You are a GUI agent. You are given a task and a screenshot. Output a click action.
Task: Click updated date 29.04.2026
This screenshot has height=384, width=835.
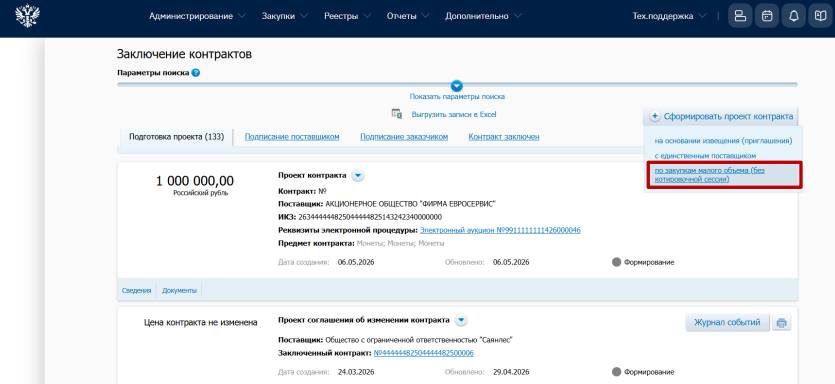511,372
